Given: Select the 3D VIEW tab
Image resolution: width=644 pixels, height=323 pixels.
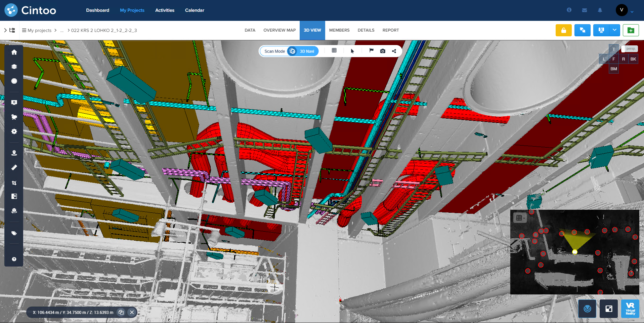Looking at the screenshot, I should [x=312, y=30].
